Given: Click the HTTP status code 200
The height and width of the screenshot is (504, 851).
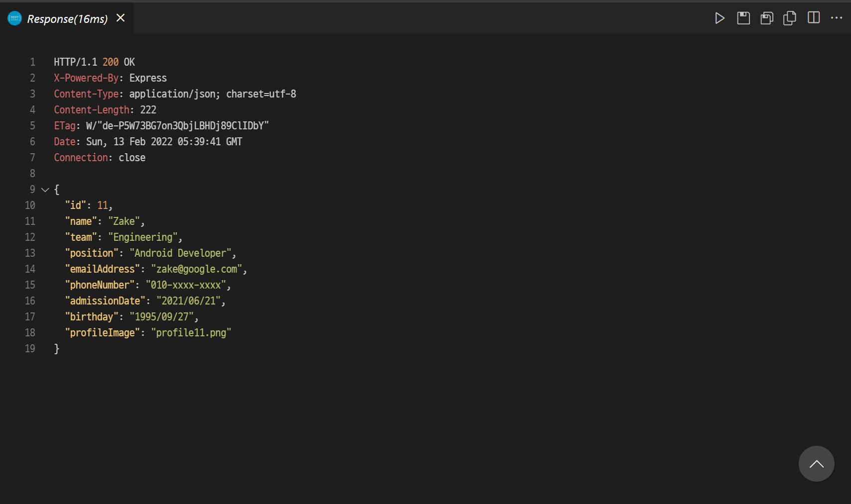Looking at the screenshot, I should click(x=111, y=62).
